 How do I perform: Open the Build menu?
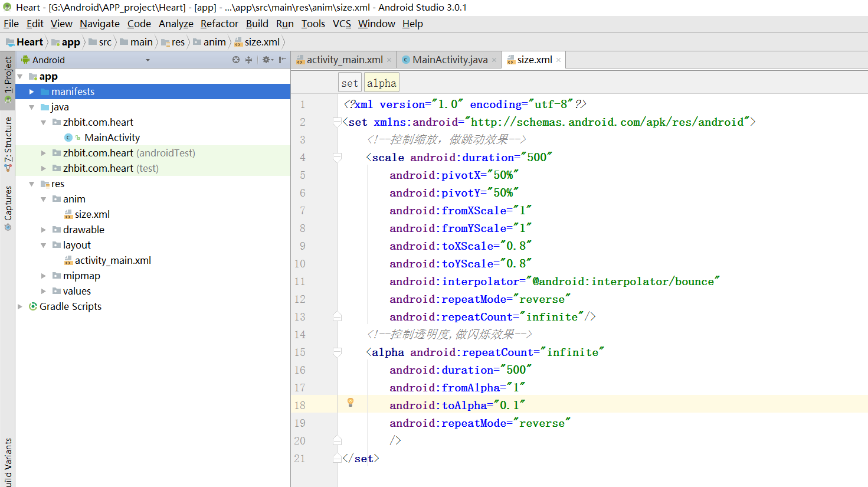click(x=257, y=24)
